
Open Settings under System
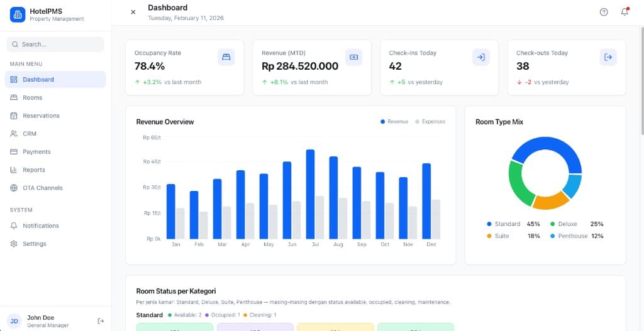tap(35, 244)
